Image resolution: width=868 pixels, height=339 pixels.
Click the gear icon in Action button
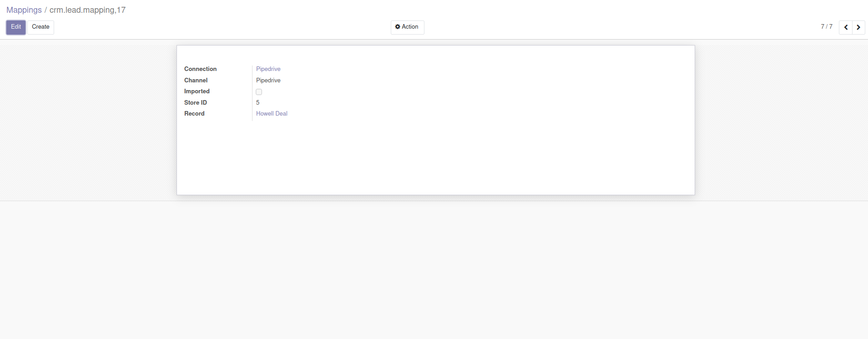click(398, 27)
